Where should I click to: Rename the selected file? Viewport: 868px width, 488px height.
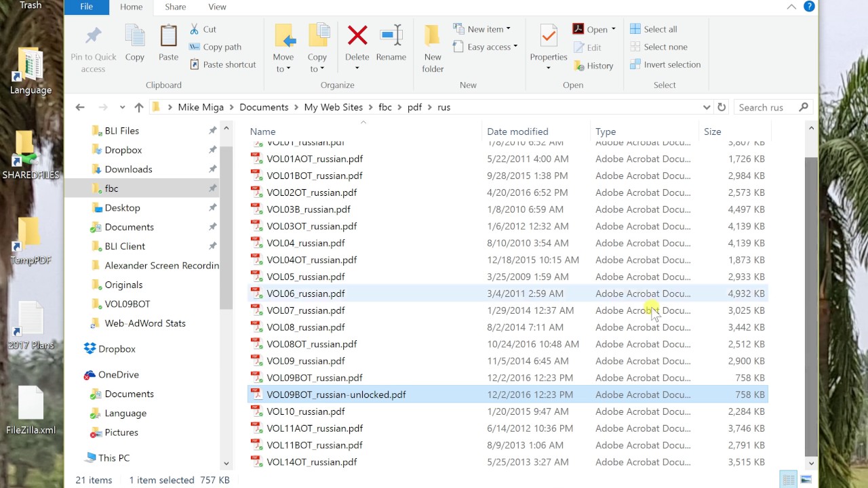[x=391, y=43]
